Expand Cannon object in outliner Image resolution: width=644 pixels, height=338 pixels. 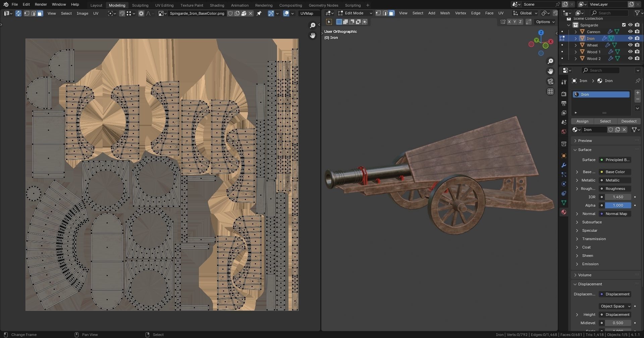coord(576,32)
